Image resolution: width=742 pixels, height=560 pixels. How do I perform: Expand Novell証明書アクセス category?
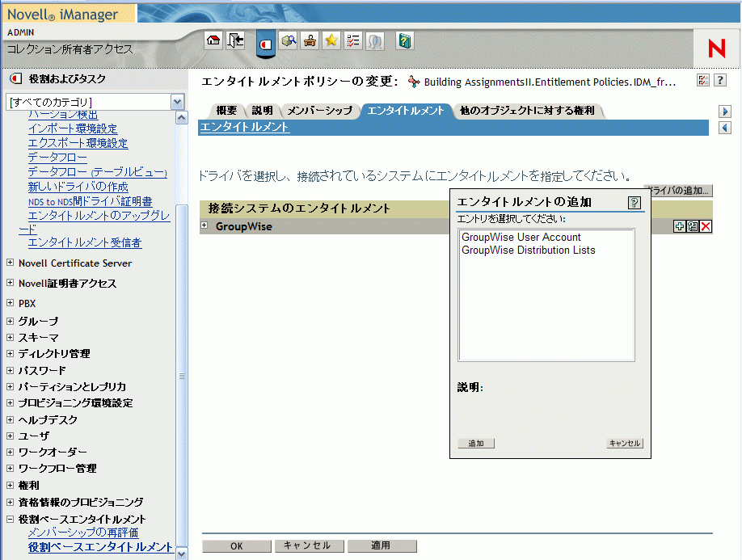tap(10, 283)
